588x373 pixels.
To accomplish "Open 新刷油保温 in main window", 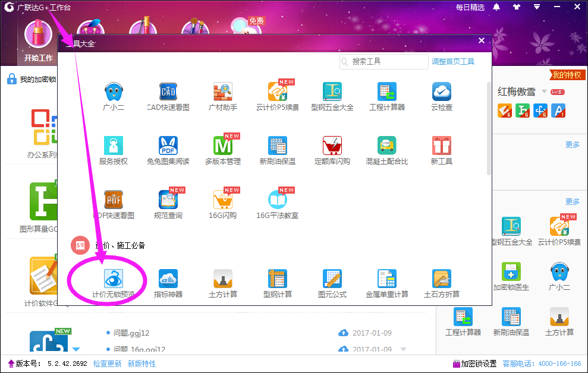I will 511,322.
